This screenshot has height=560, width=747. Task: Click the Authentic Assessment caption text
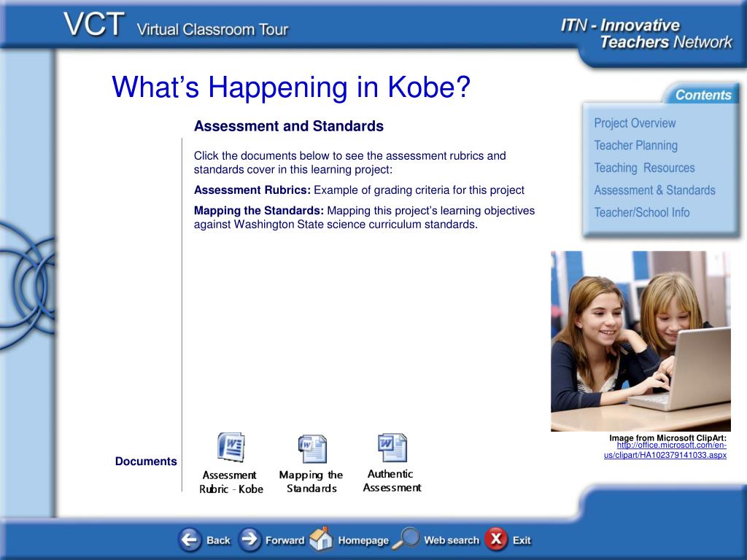pyautogui.click(x=392, y=481)
